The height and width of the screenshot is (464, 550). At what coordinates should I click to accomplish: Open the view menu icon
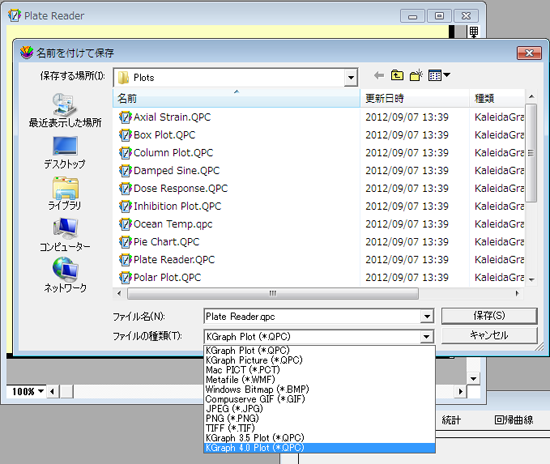(x=439, y=75)
